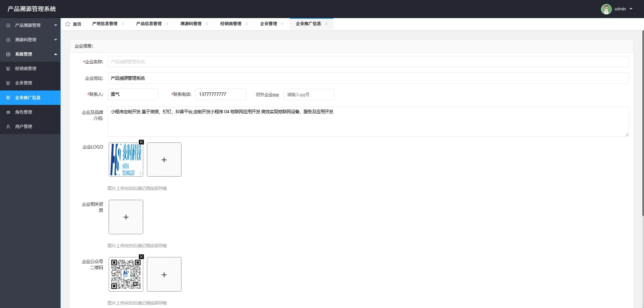This screenshot has width=644, height=308.
Task: Click the 企业名称 input field
Action: pyautogui.click(x=368, y=62)
